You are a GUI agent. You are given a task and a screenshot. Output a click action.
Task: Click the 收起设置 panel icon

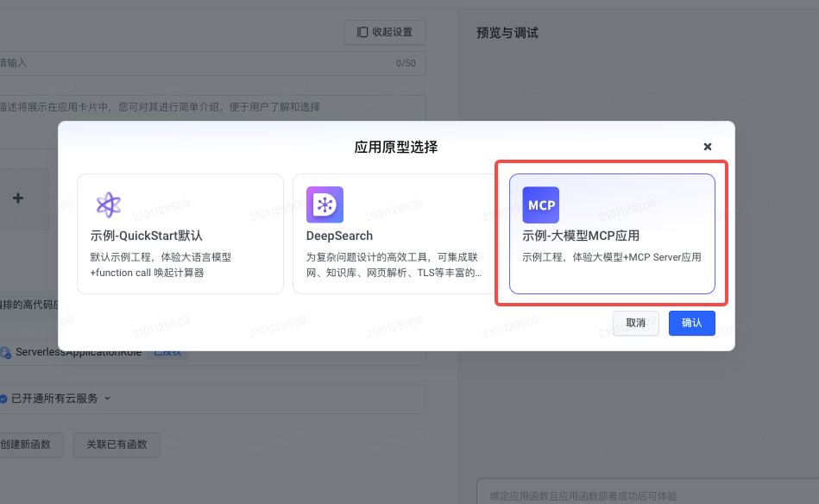pos(362,33)
